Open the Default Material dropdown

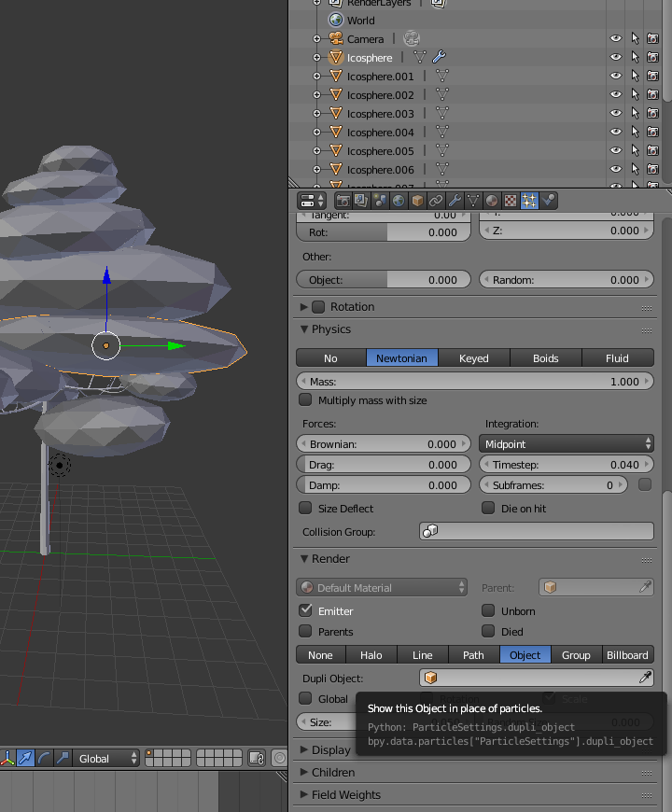coord(382,587)
